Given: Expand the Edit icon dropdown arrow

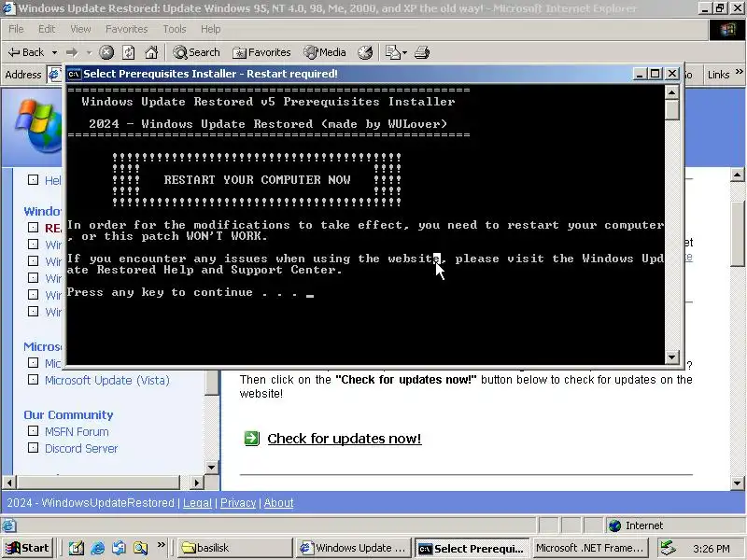Looking at the screenshot, I should (x=405, y=52).
